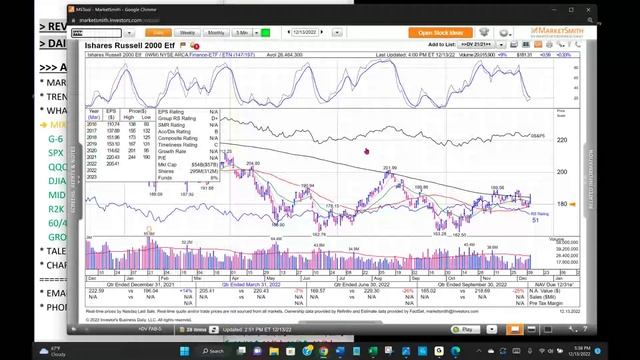Click the question mark help icon
The height and width of the screenshot is (360, 640).
[x=585, y=329]
